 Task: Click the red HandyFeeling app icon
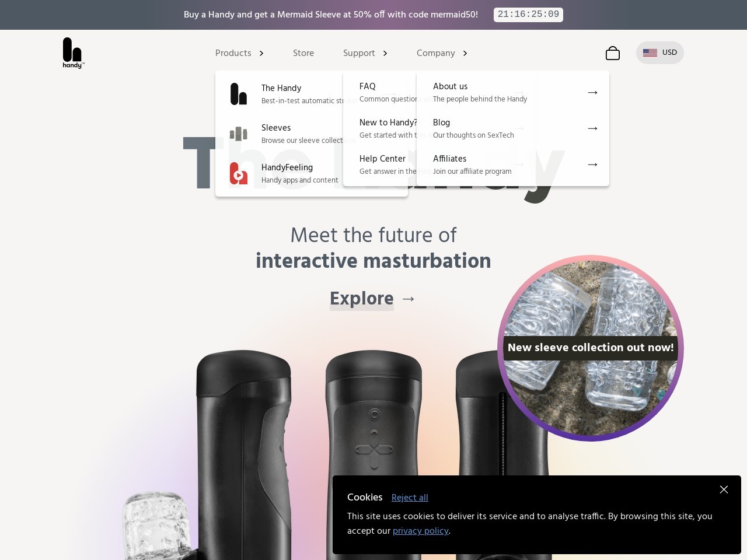(238, 173)
